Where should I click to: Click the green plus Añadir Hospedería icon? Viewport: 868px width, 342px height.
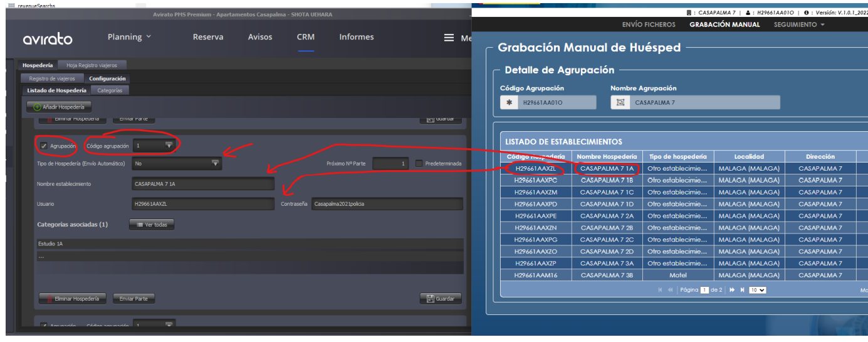37,107
